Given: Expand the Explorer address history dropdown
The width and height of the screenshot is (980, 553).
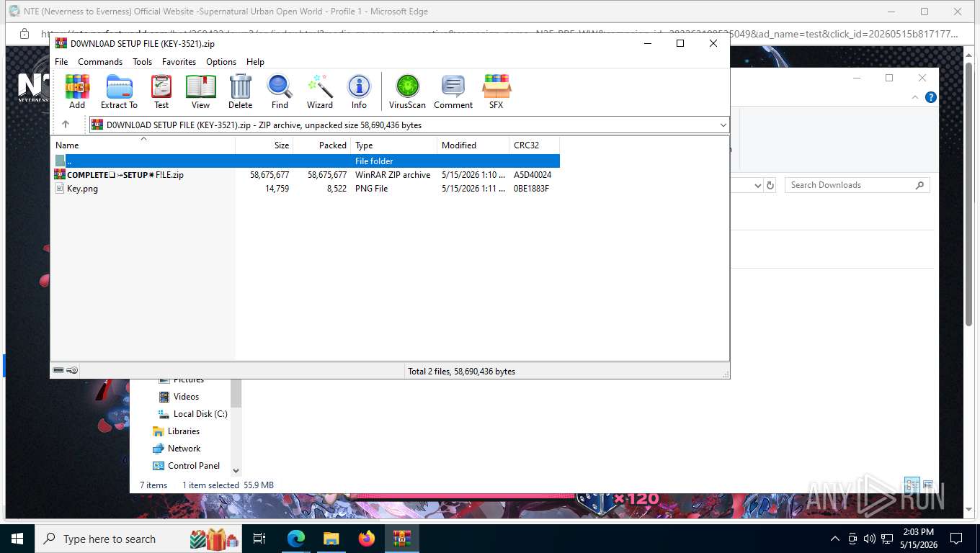Looking at the screenshot, I should (757, 185).
